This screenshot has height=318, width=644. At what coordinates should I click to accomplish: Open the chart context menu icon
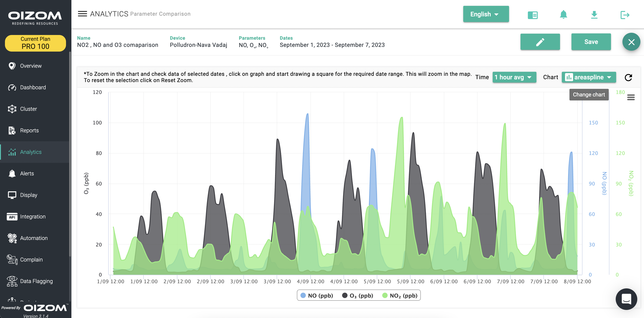[631, 97]
